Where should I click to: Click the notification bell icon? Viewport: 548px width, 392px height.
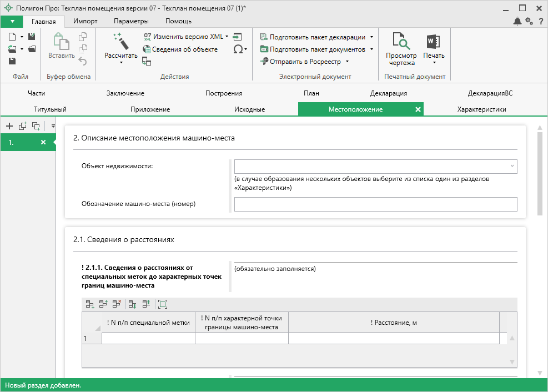pos(517,21)
